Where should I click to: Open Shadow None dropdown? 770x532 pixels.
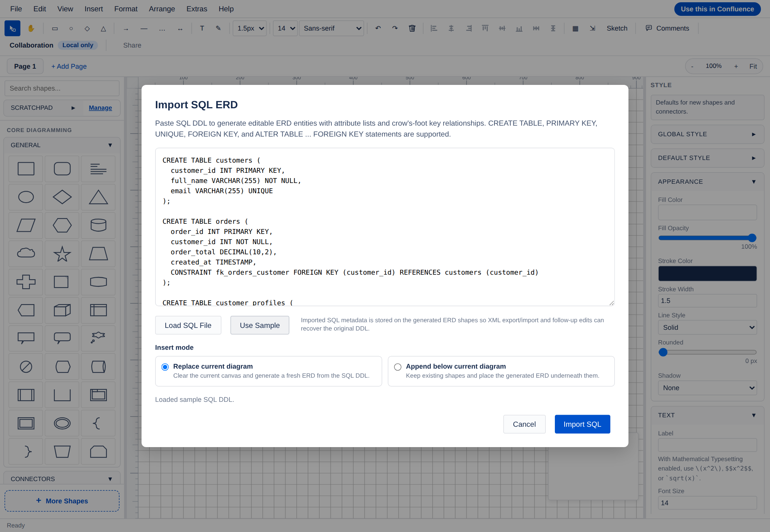click(x=707, y=387)
